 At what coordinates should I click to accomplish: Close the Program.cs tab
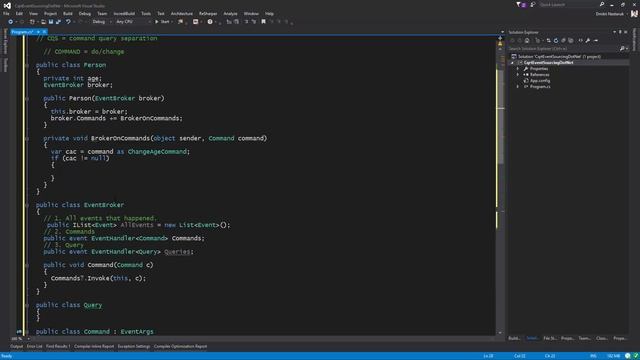coord(44,32)
